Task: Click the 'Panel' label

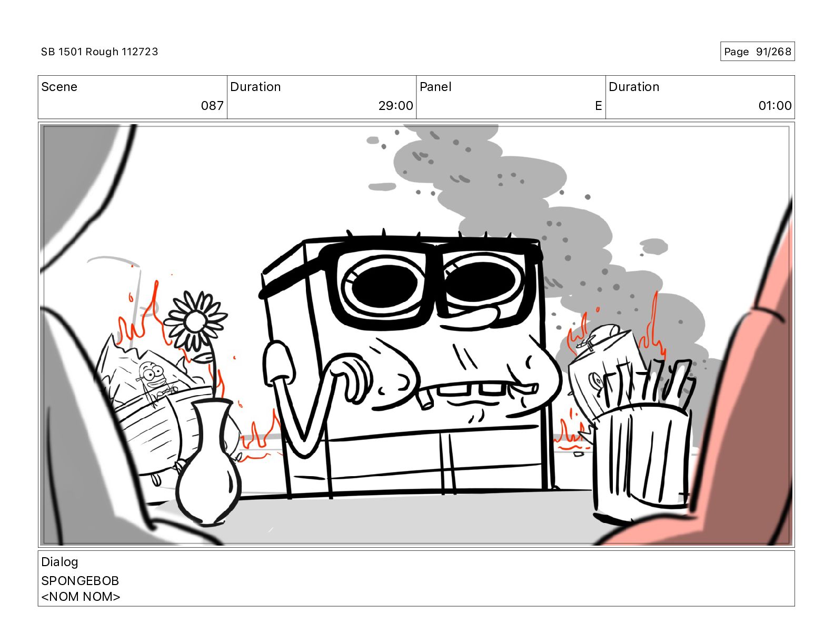Action: (435, 87)
